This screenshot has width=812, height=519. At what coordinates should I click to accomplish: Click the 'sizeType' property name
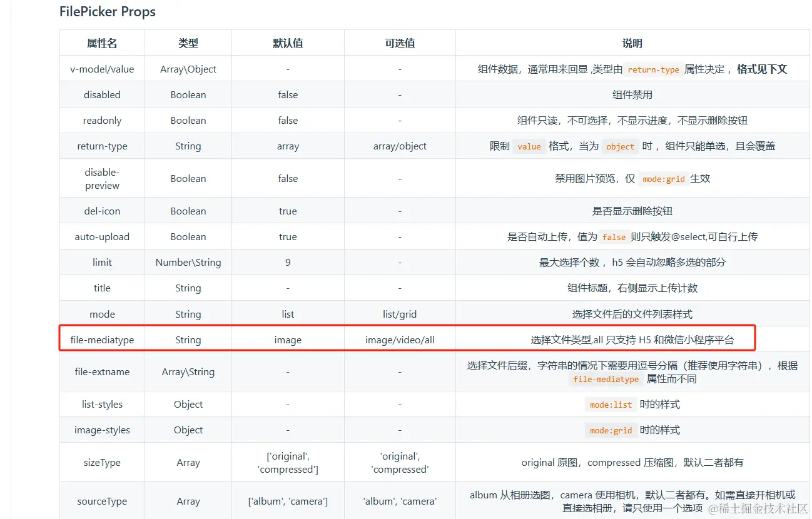tap(102, 462)
